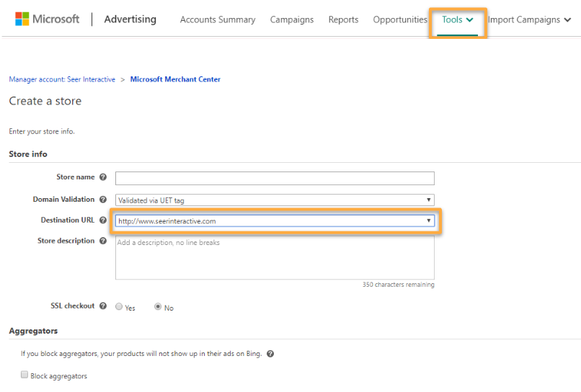The height and width of the screenshot is (392, 581).
Task: Click into the Store name field
Action: (275, 178)
